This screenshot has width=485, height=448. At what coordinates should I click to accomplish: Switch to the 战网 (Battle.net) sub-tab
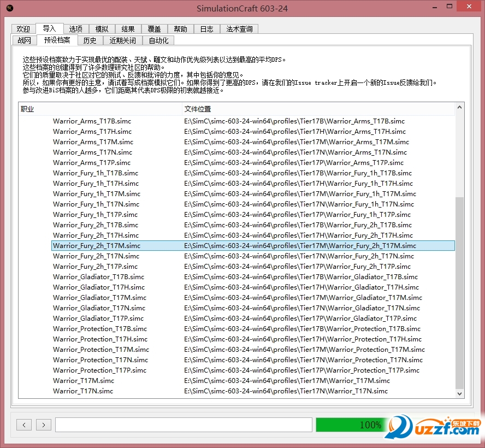[x=23, y=40]
